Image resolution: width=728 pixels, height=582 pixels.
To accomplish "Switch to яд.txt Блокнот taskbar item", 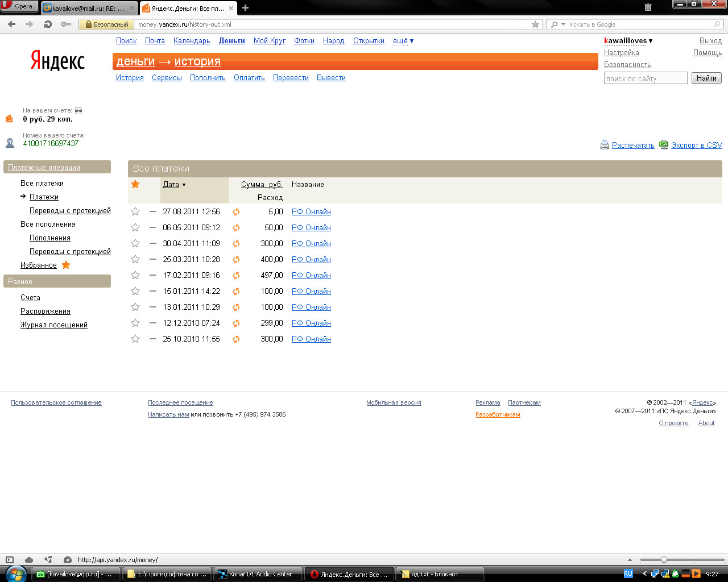I will click(440, 574).
